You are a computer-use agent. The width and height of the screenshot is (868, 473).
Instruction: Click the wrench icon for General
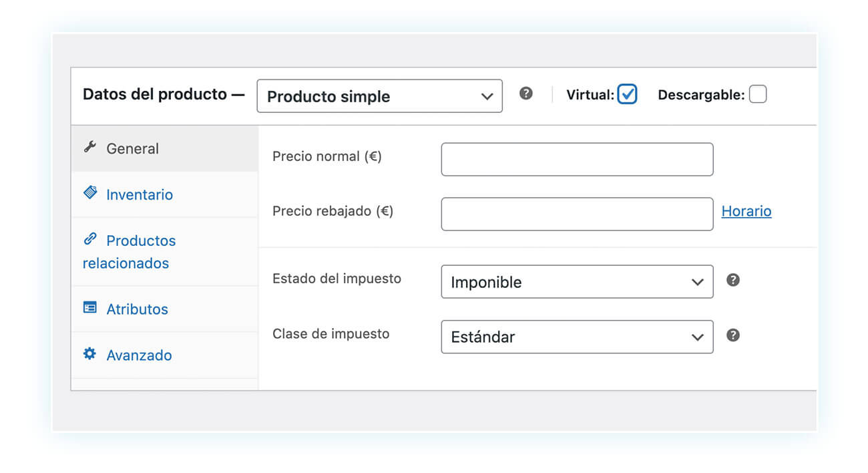[90, 147]
